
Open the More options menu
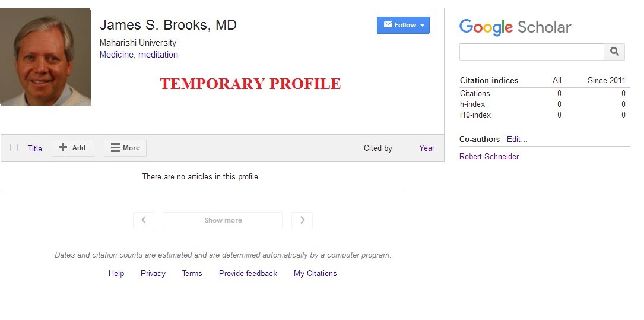point(125,148)
